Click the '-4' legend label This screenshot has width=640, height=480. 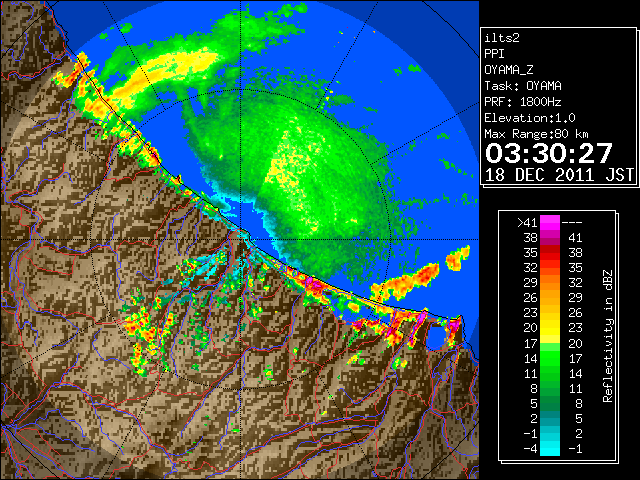(x=530, y=449)
